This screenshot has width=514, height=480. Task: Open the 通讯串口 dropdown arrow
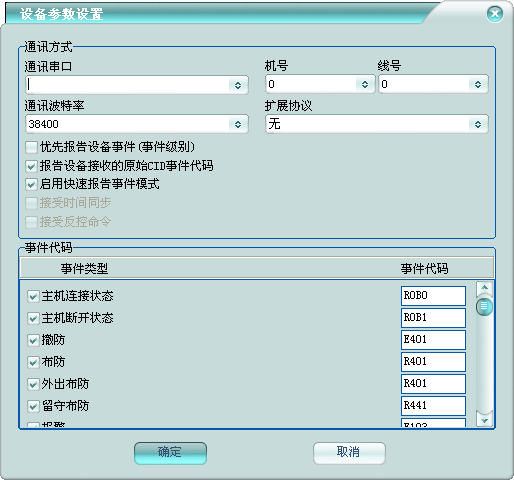tap(238, 85)
